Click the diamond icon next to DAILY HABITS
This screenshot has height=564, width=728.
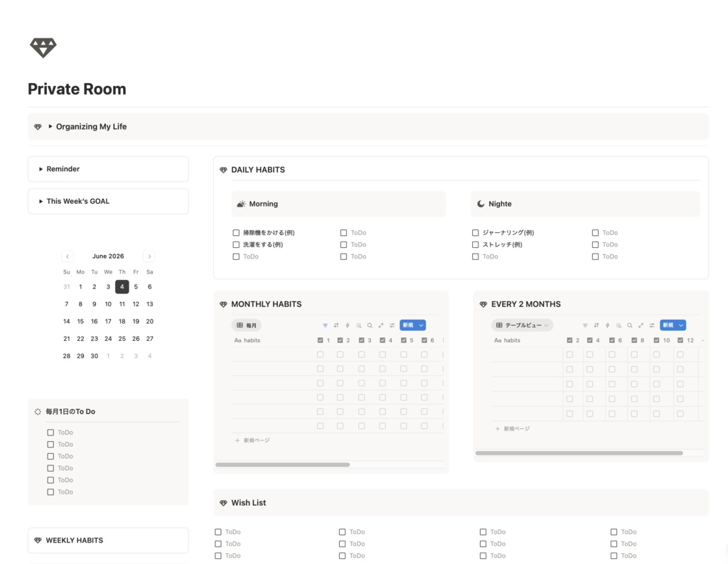pos(223,170)
